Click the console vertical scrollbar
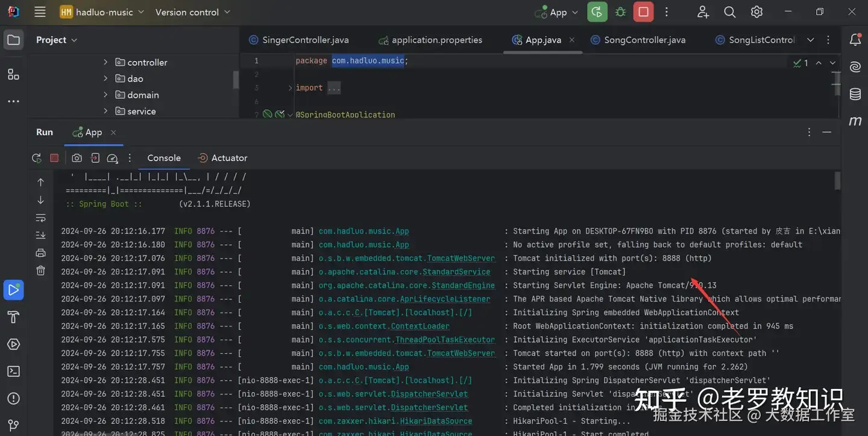This screenshot has width=868, height=436. click(x=837, y=181)
